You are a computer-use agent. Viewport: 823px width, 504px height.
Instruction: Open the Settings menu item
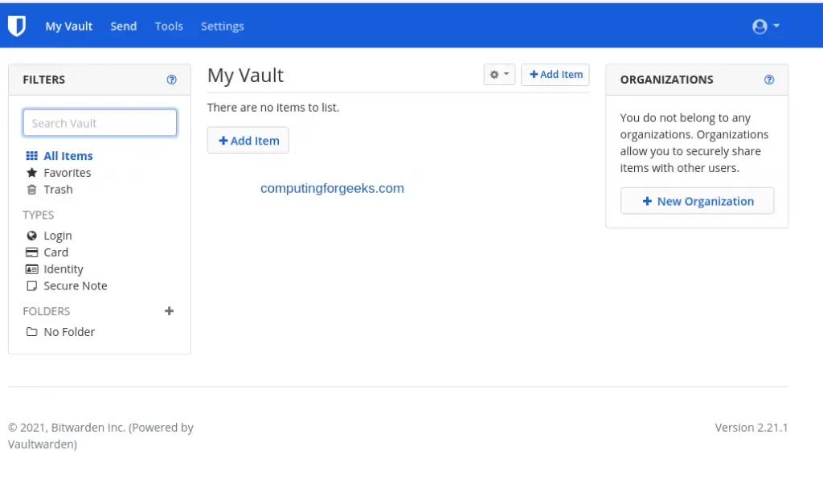(x=222, y=26)
